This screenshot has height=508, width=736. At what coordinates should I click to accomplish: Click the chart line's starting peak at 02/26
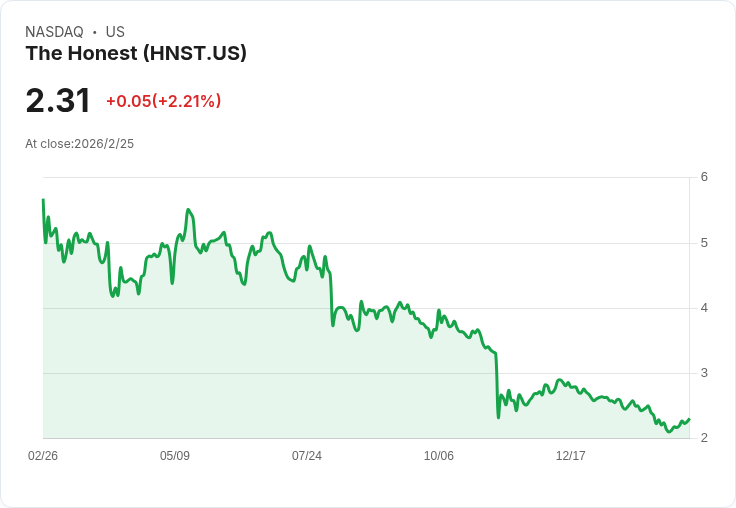43,200
